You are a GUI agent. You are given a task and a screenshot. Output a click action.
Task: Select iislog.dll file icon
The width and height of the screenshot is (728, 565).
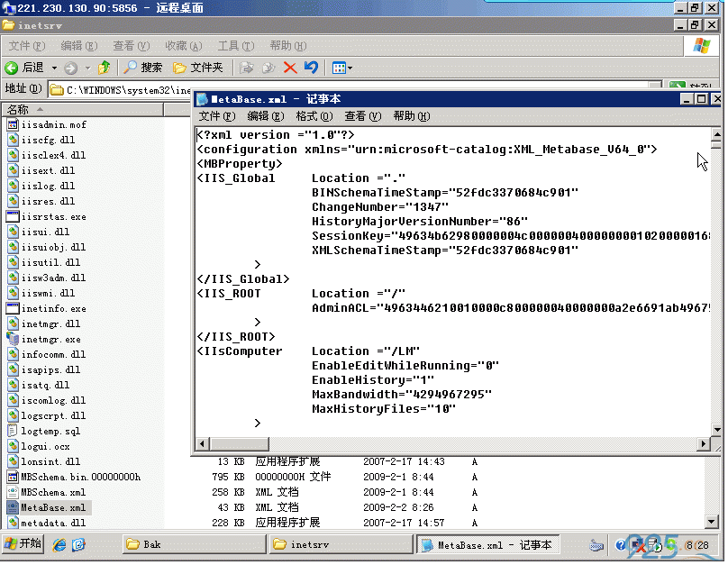click(13, 187)
